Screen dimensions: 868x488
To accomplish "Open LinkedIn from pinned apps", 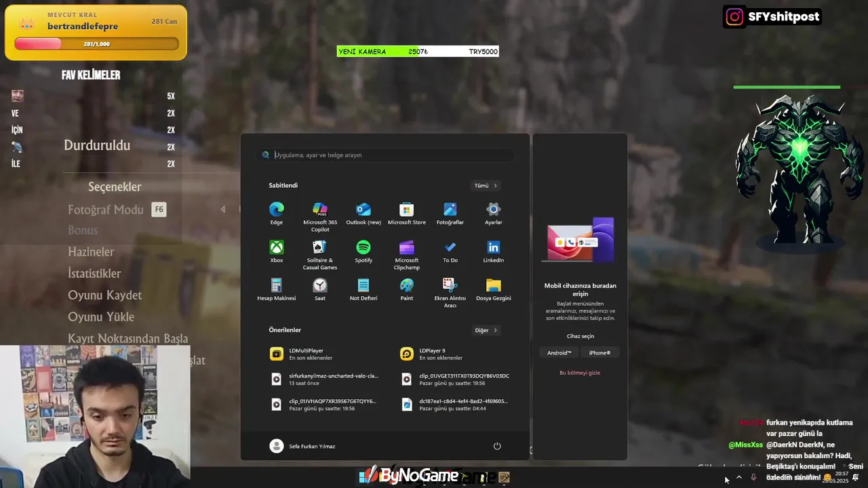I will [x=494, y=251].
